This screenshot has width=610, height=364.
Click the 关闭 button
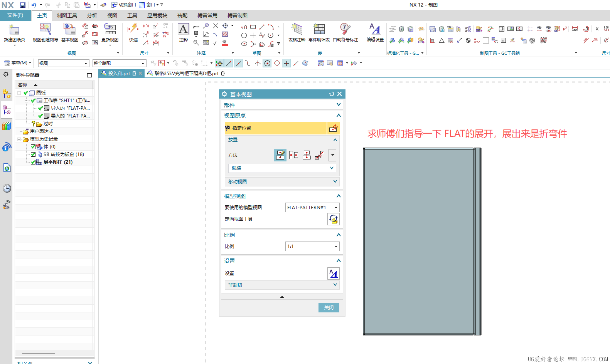point(329,307)
